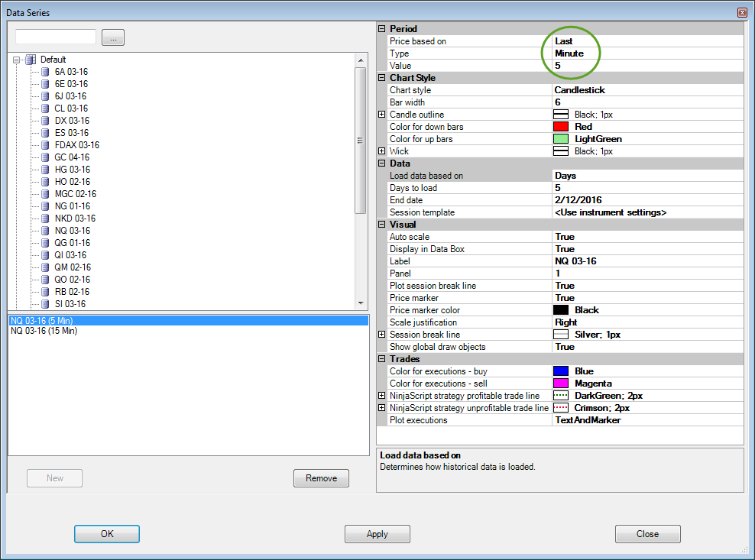This screenshot has height=560, width=755.
Task: Click the Remove button
Action: click(x=321, y=478)
